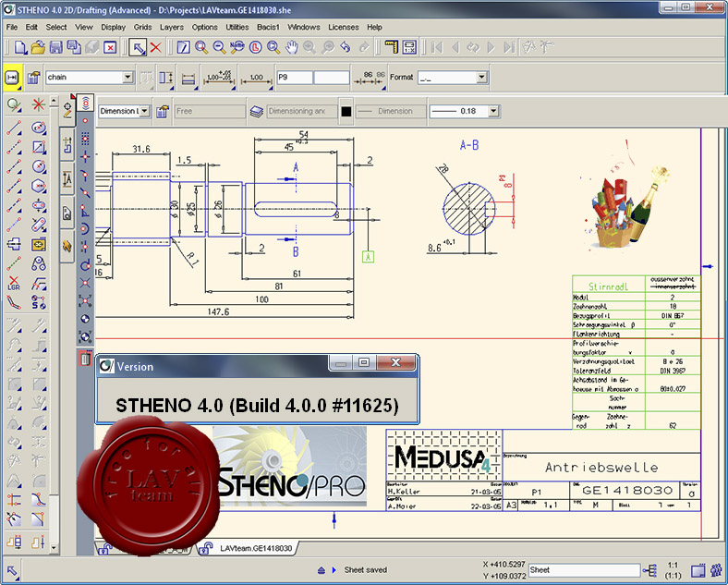Screen dimensions: 728x585
Task: Select the text dimension A palette tab
Action: point(67,178)
